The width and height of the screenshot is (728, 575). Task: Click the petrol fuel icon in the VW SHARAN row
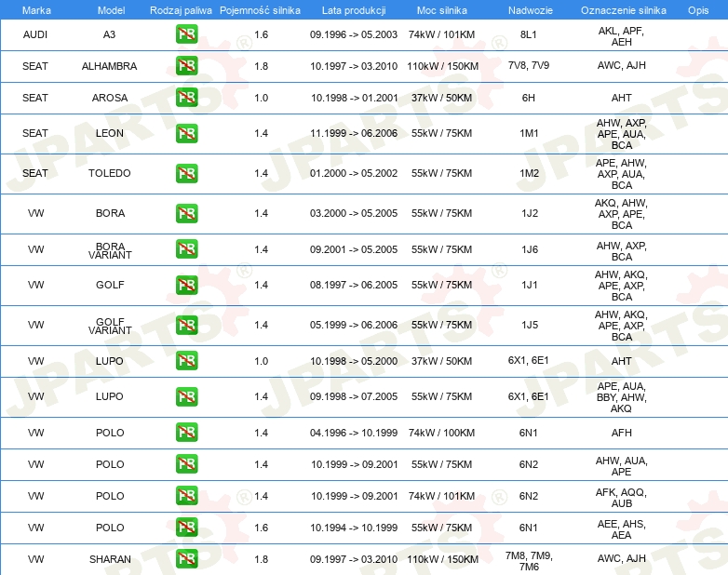coord(186,559)
